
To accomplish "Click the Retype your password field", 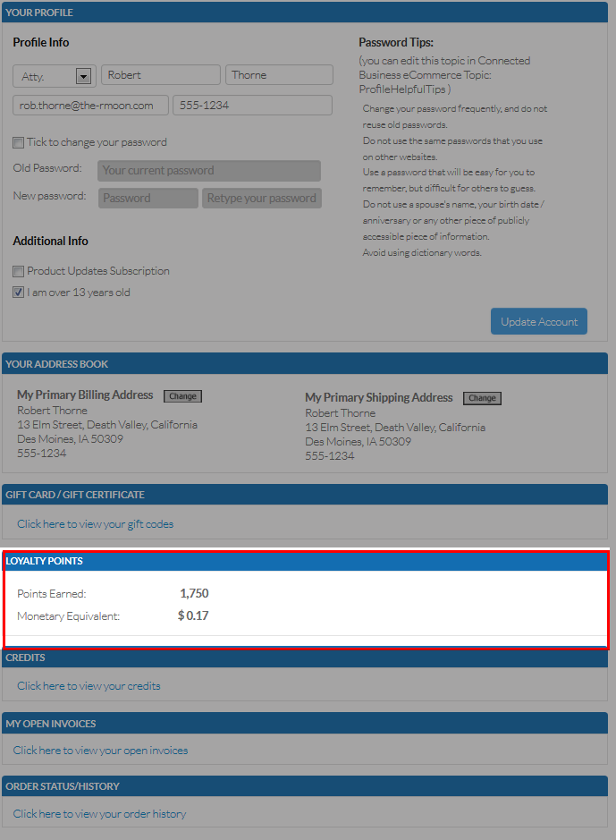I will pyautogui.click(x=261, y=198).
